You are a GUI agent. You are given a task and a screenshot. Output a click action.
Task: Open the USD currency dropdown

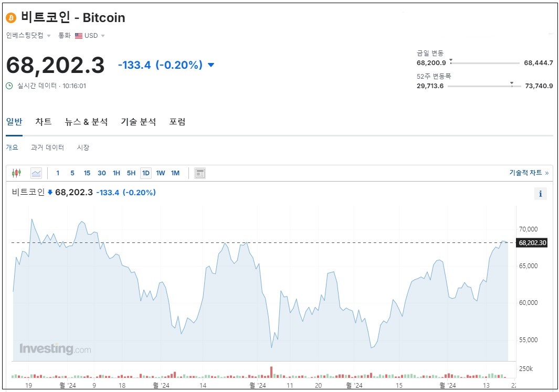click(x=94, y=36)
